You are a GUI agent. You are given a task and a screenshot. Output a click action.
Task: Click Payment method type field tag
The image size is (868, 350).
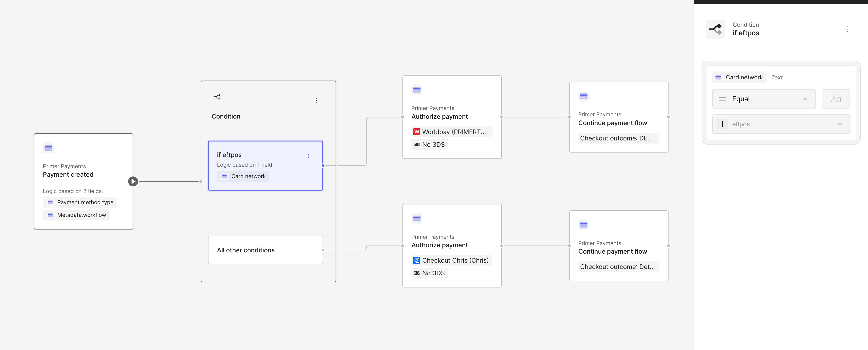80,202
